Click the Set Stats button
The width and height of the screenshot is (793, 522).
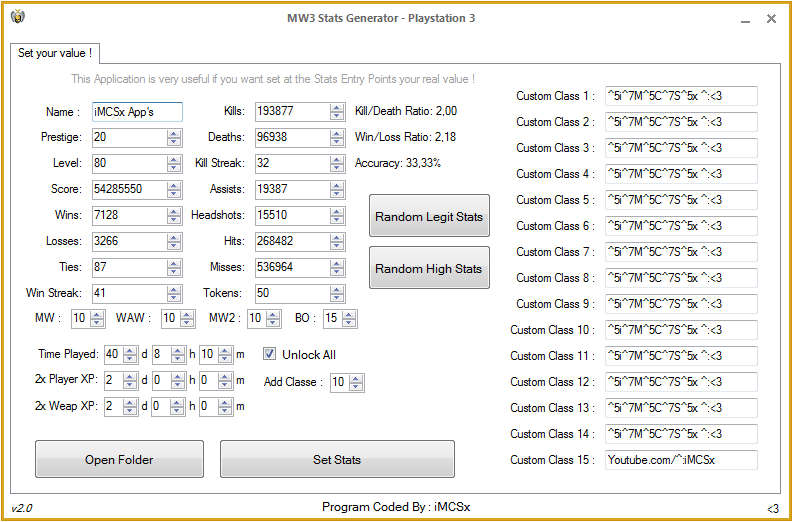point(337,459)
